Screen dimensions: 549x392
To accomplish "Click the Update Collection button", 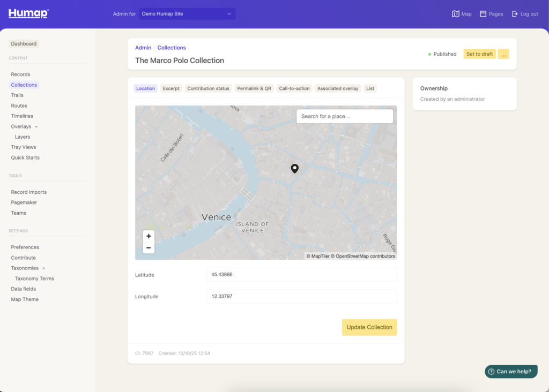I will pos(369,327).
